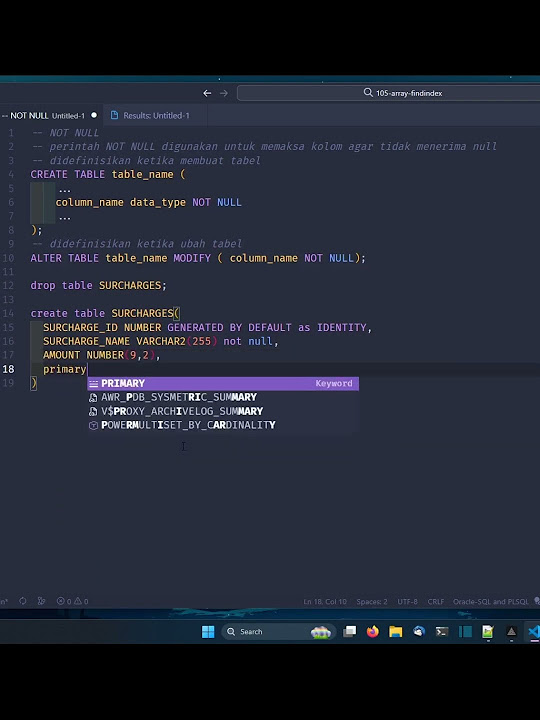Click the Search taskbar widget icon
This screenshot has width=540, height=720.
[x=321, y=632]
